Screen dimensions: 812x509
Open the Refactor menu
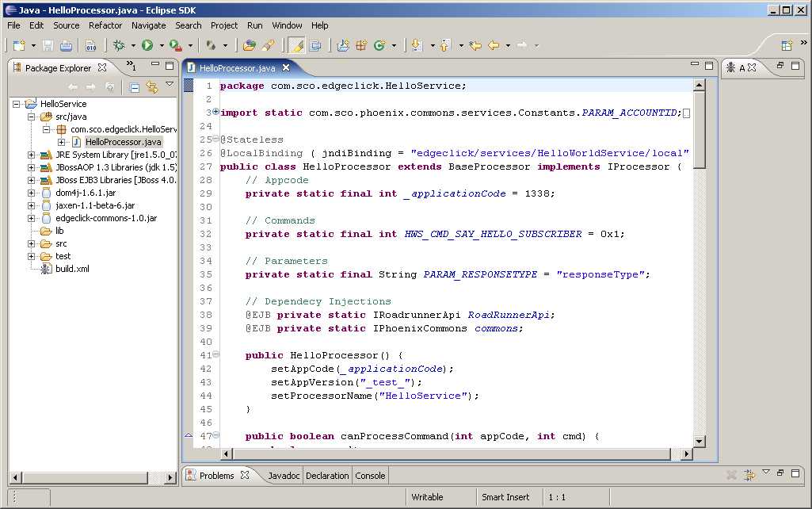tap(105, 25)
